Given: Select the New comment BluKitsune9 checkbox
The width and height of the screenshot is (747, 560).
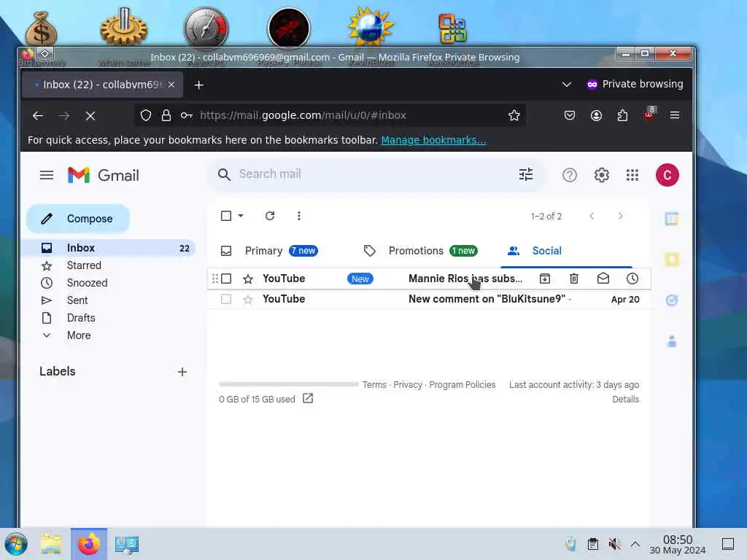Looking at the screenshot, I should (x=226, y=299).
